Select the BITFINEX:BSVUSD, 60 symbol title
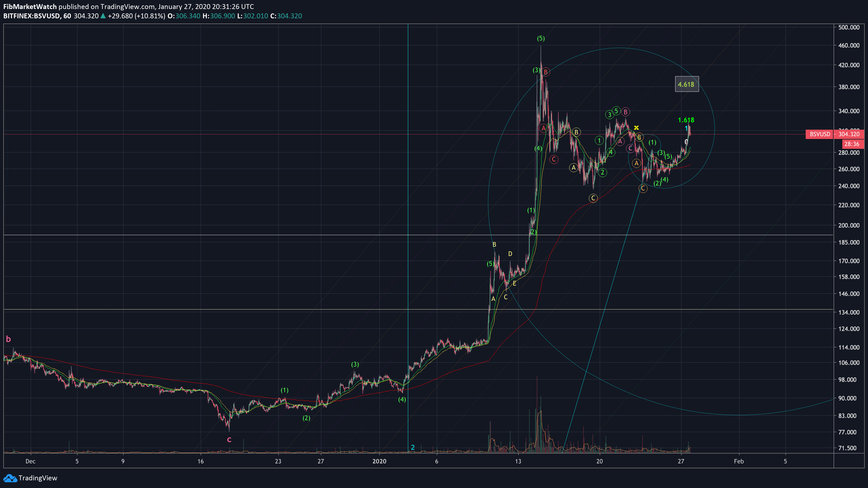 coord(37,16)
